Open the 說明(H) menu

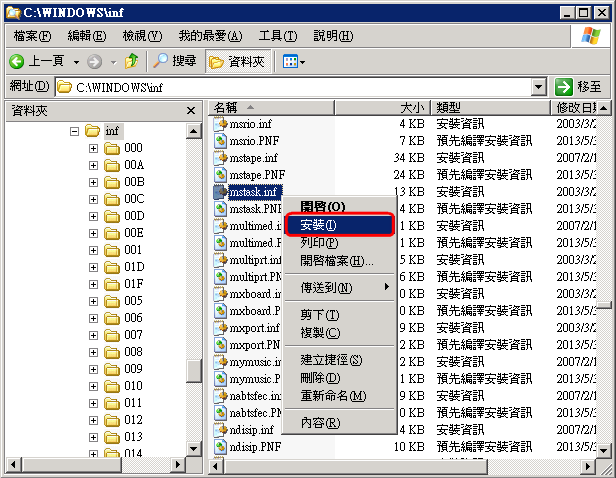[x=333, y=36]
